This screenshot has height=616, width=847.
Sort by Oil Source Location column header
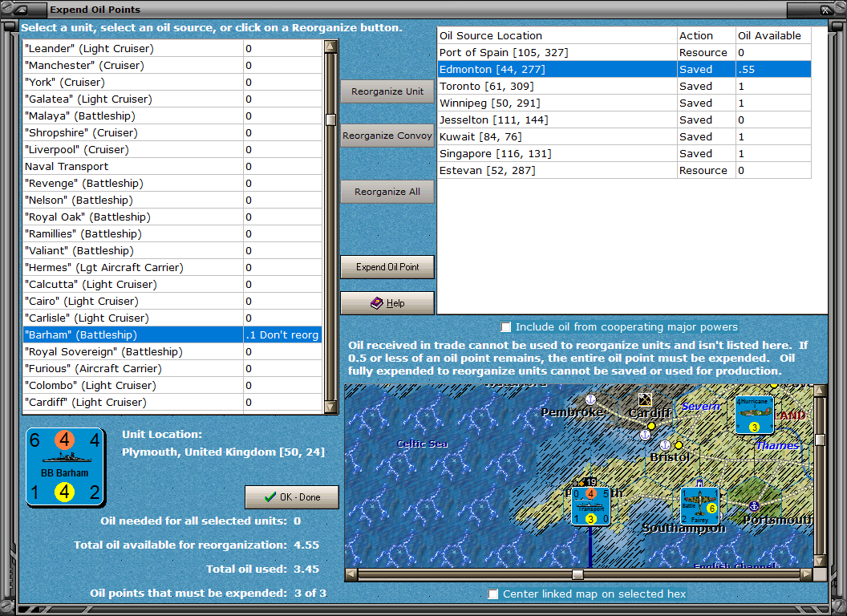(557, 35)
